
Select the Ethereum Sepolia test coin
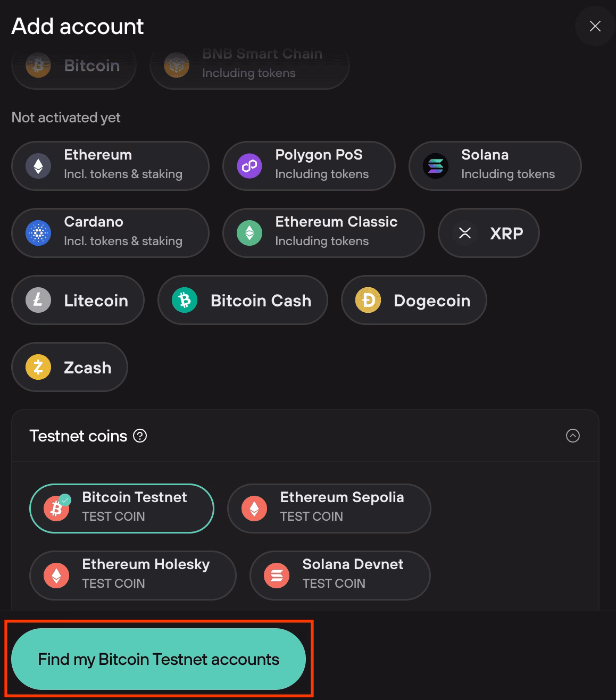[x=328, y=508]
